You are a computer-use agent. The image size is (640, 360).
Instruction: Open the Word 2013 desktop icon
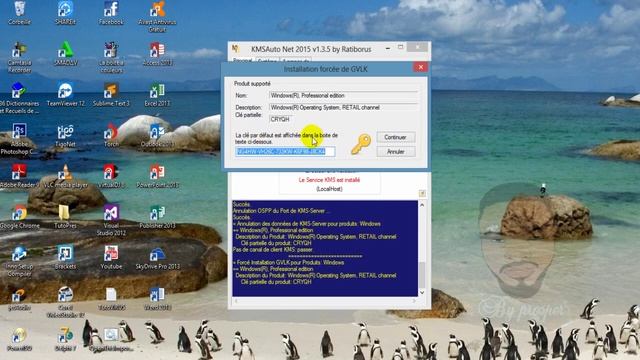click(157, 298)
